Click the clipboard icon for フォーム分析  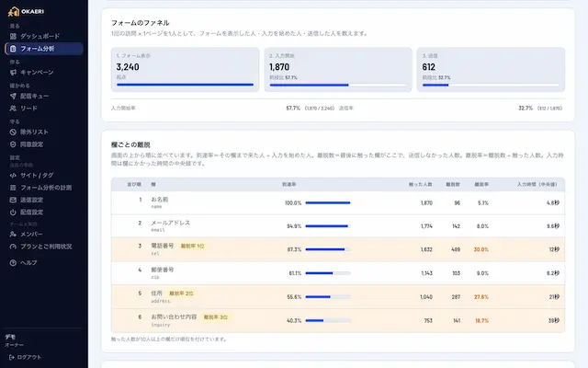coord(13,49)
